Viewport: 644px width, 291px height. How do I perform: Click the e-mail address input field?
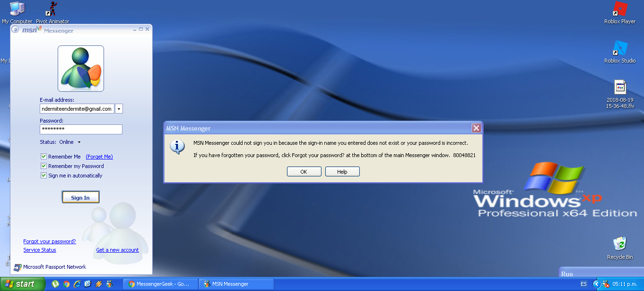[x=77, y=109]
